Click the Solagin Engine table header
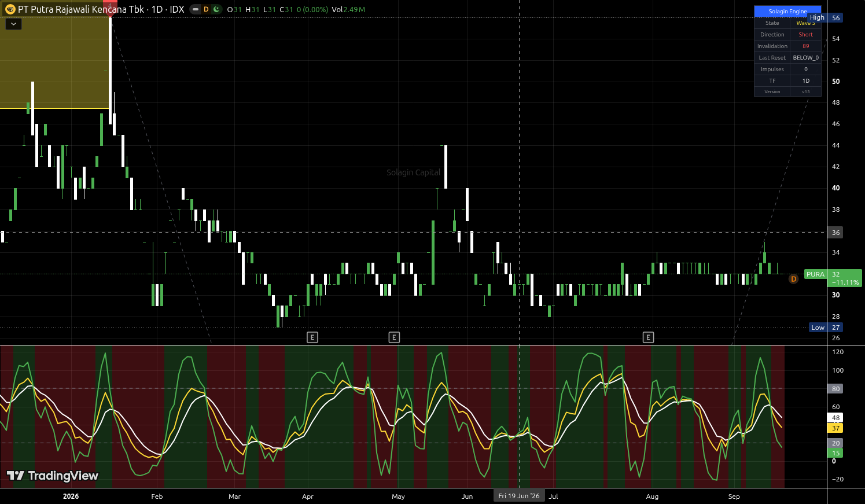Viewport: 865px width, 504px height. pos(787,11)
